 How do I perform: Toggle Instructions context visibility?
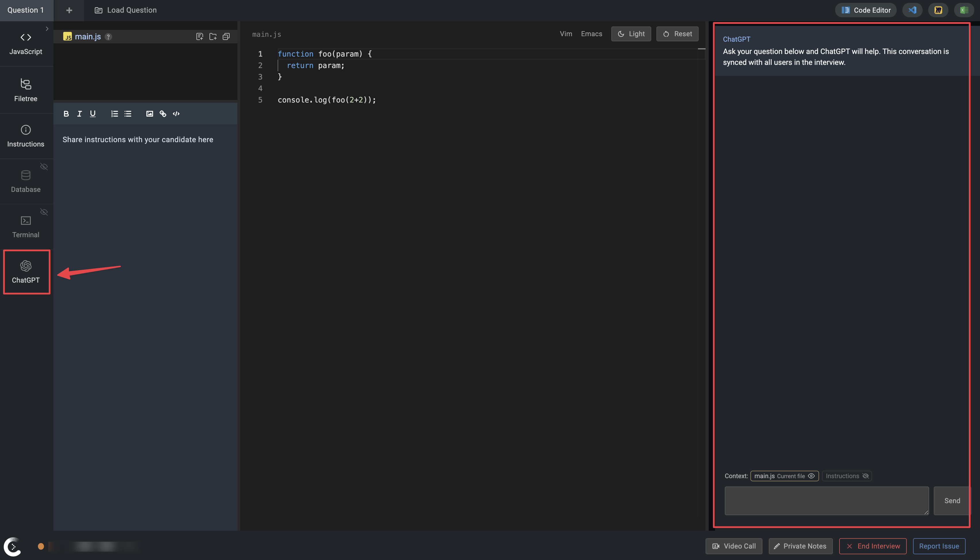(847, 476)
